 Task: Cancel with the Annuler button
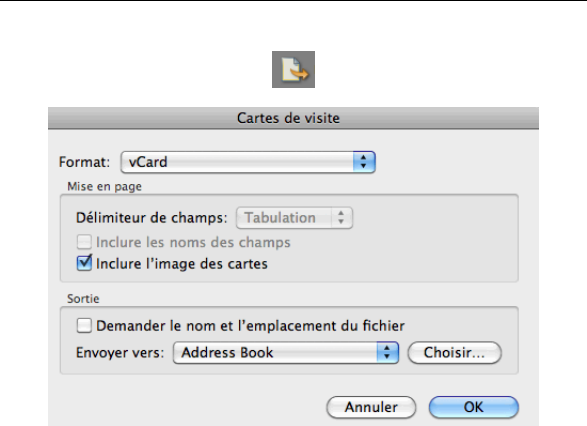[371, 407]
